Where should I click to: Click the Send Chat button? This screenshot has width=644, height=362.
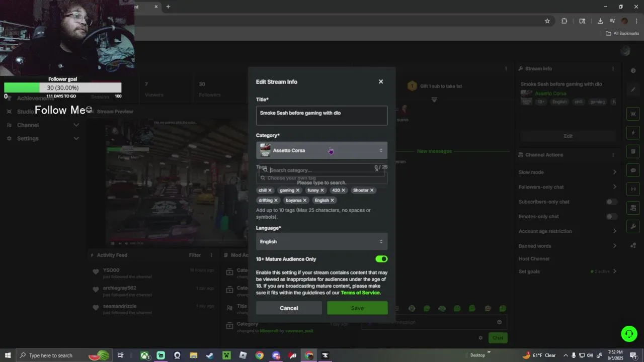498,338
